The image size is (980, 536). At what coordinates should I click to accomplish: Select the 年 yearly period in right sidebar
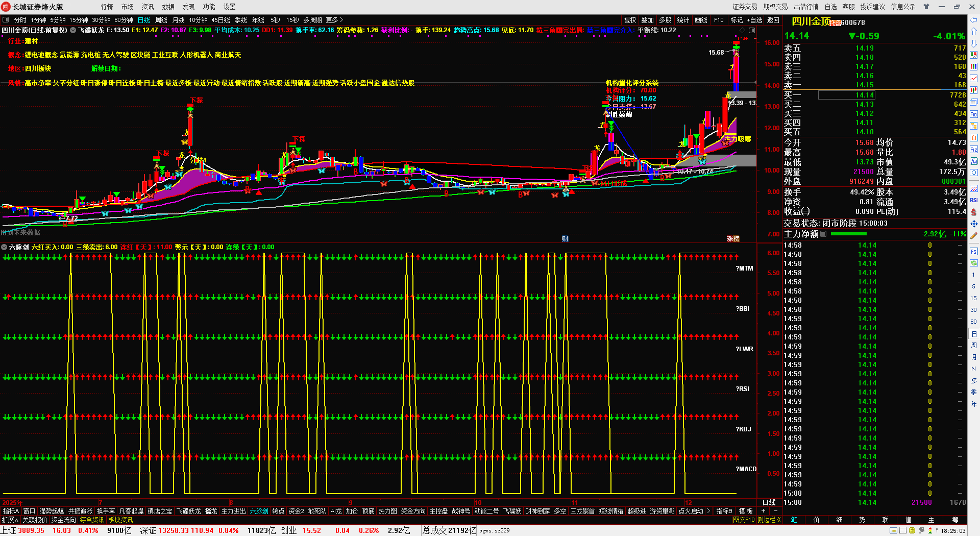coord(974,404)
